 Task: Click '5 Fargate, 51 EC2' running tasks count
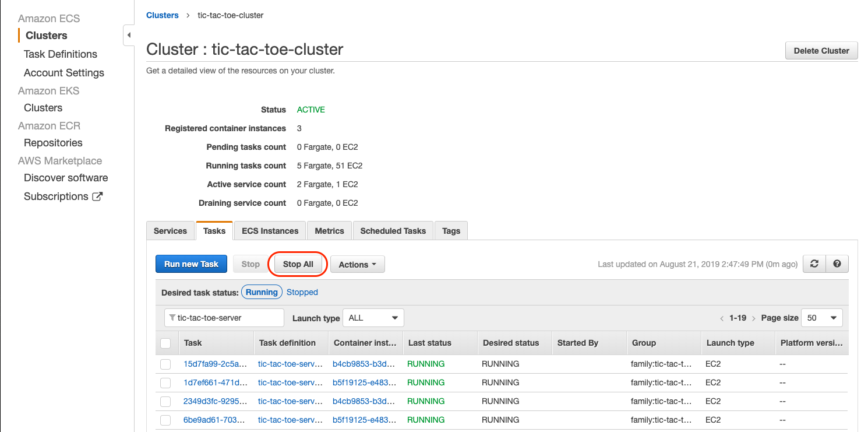(x=330, y=166)
